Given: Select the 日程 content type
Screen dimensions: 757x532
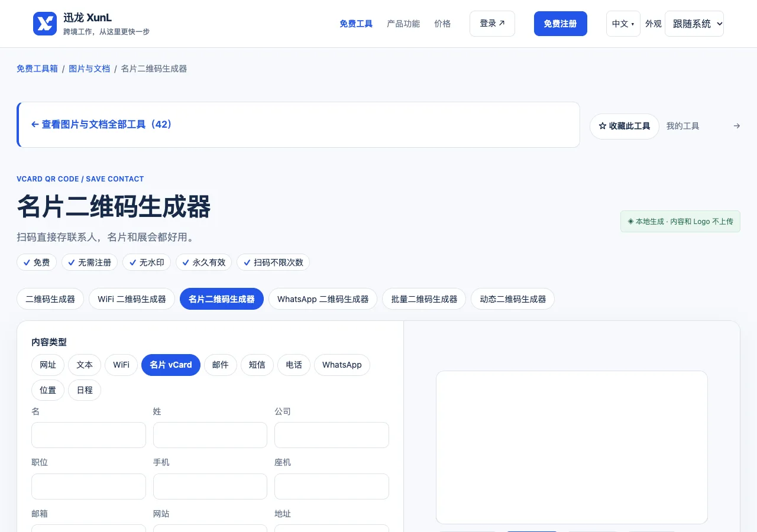Looking at the screenshot, I should point(85,390).
